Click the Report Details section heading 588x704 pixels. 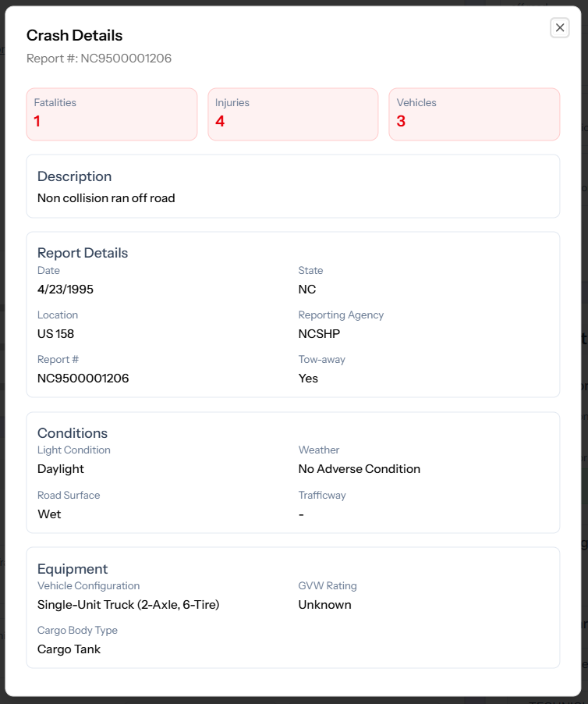(x=82, y=252)
